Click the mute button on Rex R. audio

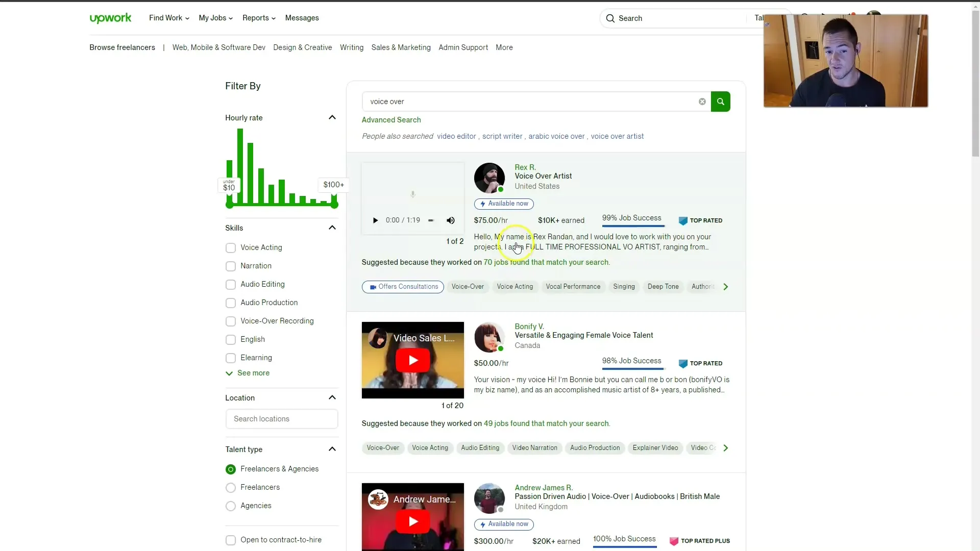point(451,220)
